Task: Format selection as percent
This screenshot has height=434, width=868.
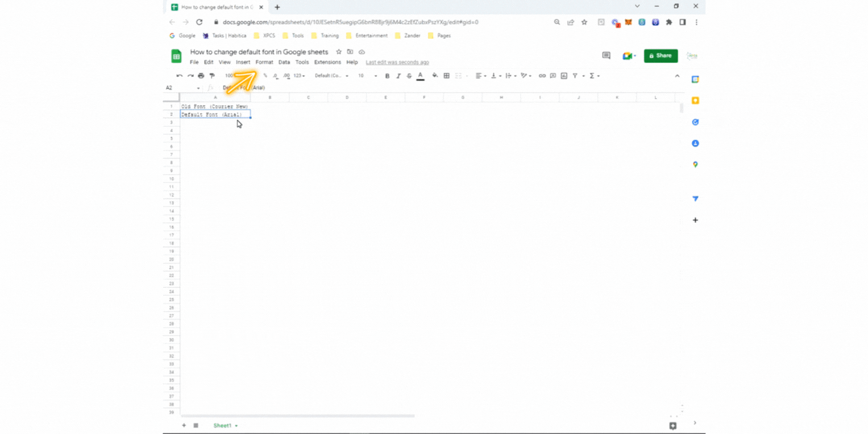Action: [x=264, y=75]
